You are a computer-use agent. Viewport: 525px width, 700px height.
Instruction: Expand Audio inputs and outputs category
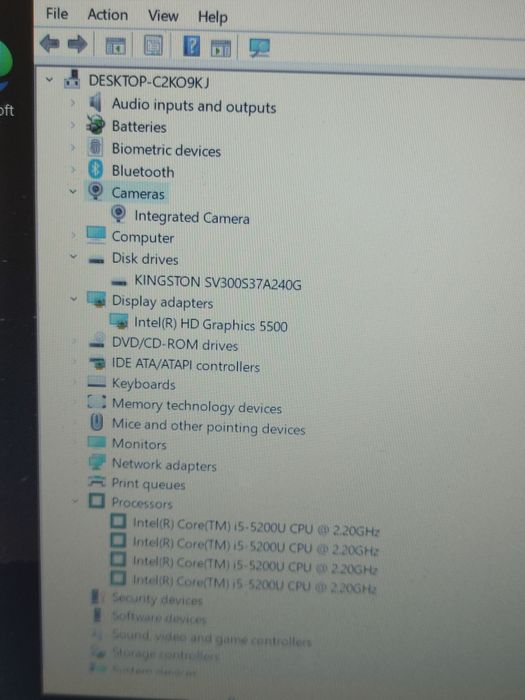point(73,103)
